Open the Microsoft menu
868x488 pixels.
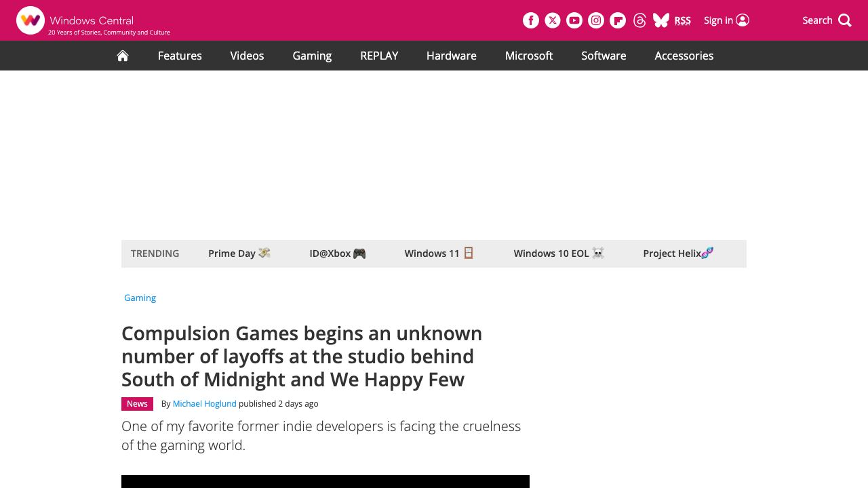(x=529, y=56)
